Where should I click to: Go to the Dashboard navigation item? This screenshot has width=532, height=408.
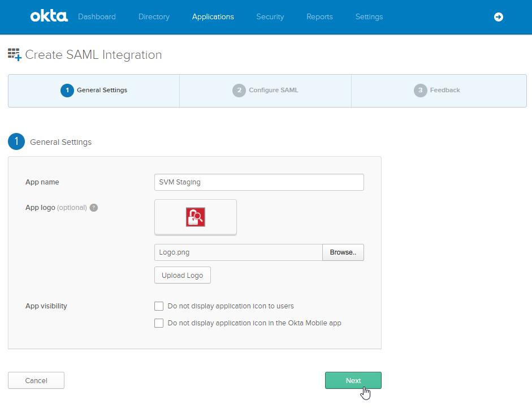[97, 16]
